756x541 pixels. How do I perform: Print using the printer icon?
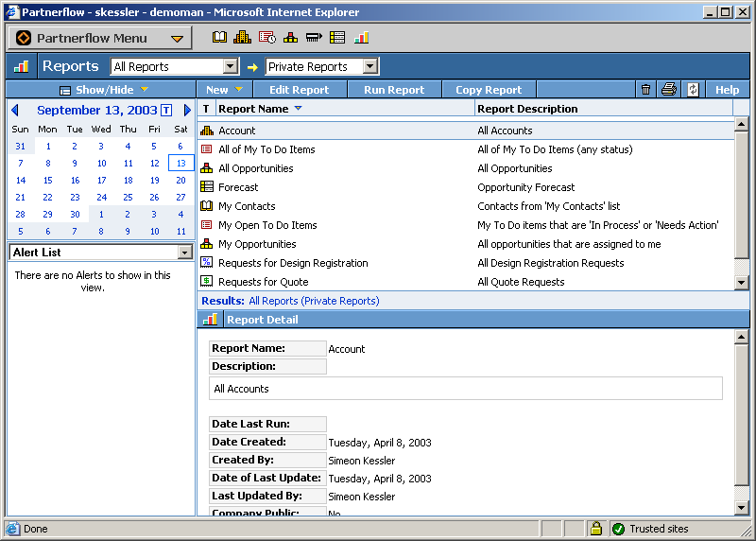(669, 89)
